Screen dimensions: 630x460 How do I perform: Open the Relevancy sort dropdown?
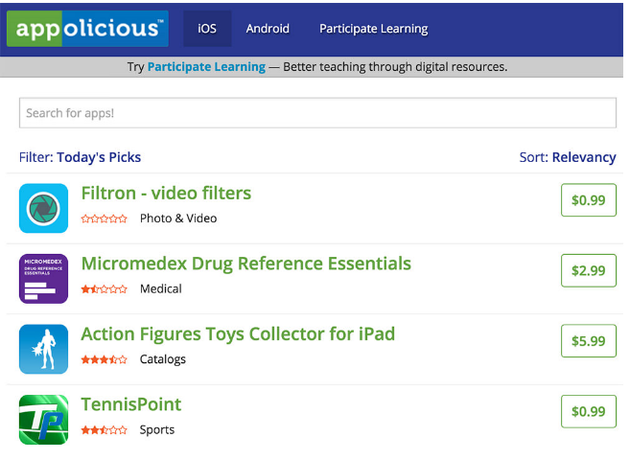tap(584, 157)
